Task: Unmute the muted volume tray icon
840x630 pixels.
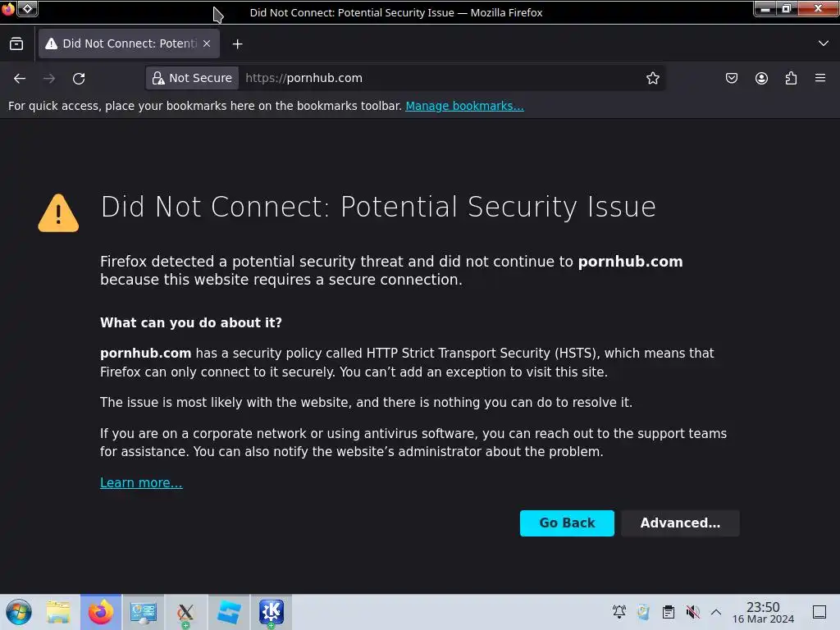Action: (692, 612)
